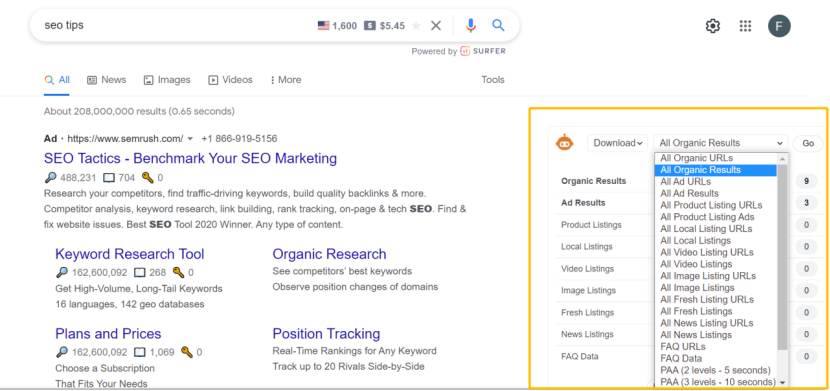The width and height of the screenshot is (830, 391).
Task: Clear the search box with the X icon
Action: pyautogui.click(x=436, y=25)
